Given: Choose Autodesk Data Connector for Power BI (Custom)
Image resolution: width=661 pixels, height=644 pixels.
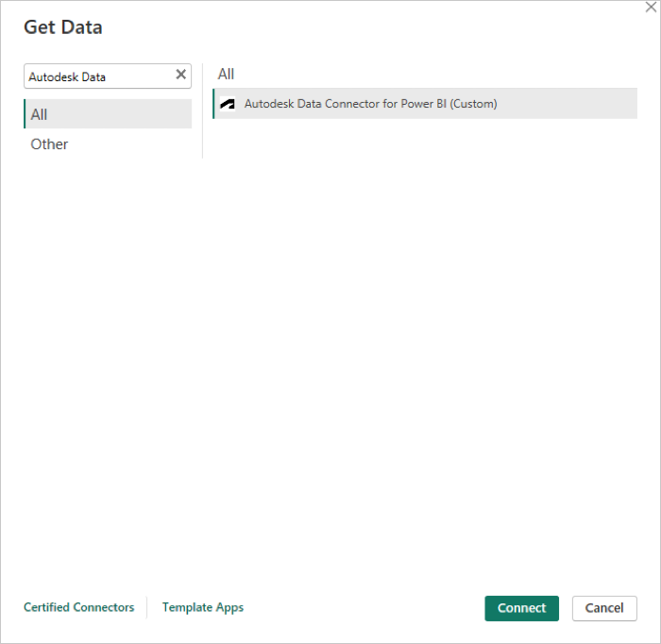Looking at the screenshot, I should pos(425,104).
